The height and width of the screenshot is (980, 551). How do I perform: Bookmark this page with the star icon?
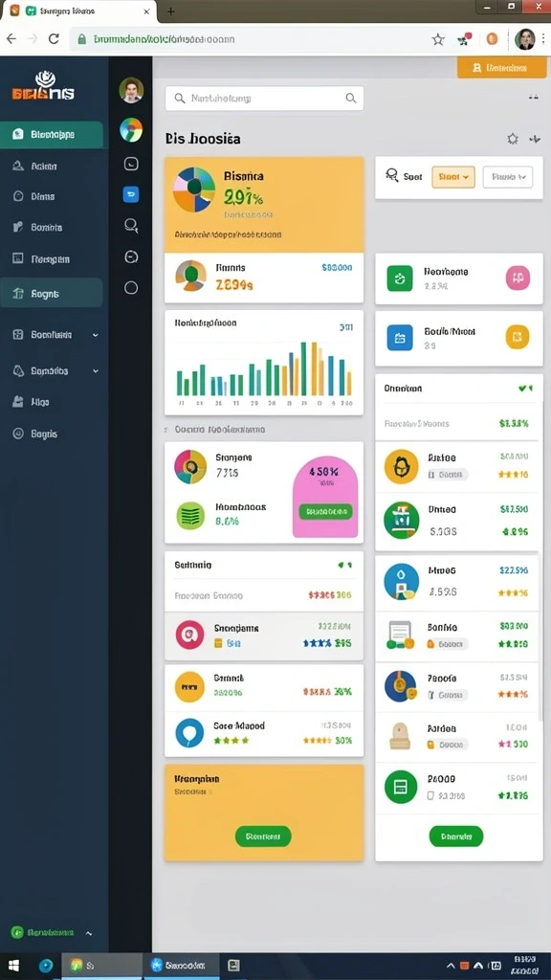click(x=438, y=39)
